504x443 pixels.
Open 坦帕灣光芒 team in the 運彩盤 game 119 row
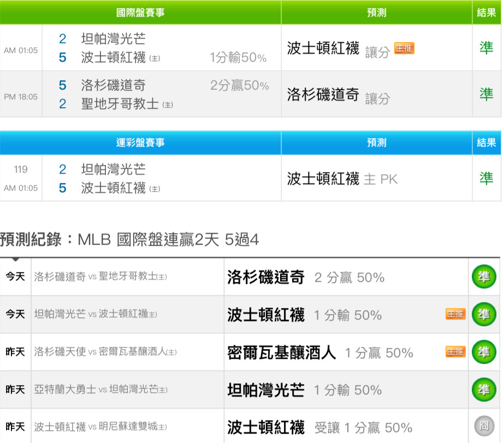click(113, 169)
